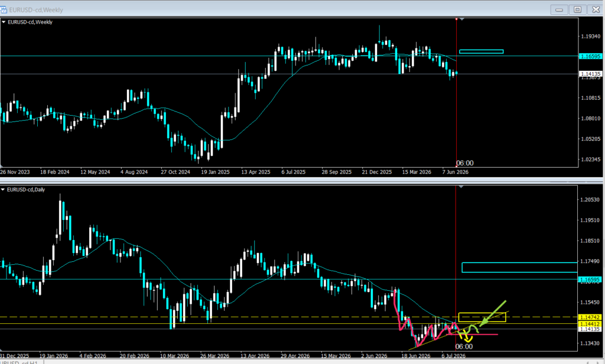Click date 4 Aug 2024 on Weekly axis
605x364 pixels.
[134, 172]
